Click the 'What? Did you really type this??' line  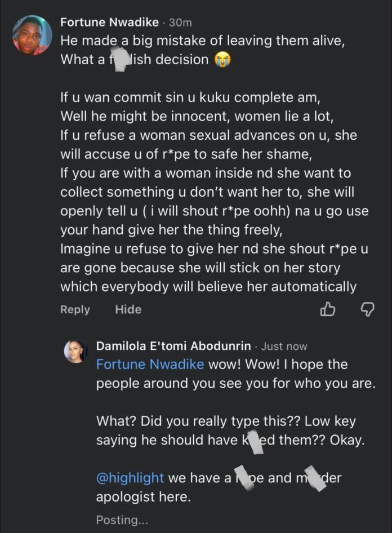(225, 421)
